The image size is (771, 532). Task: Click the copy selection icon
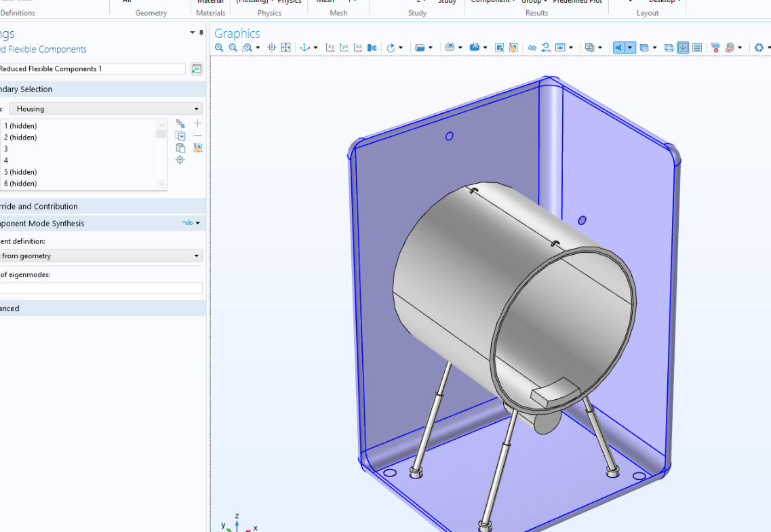point(180,136)
